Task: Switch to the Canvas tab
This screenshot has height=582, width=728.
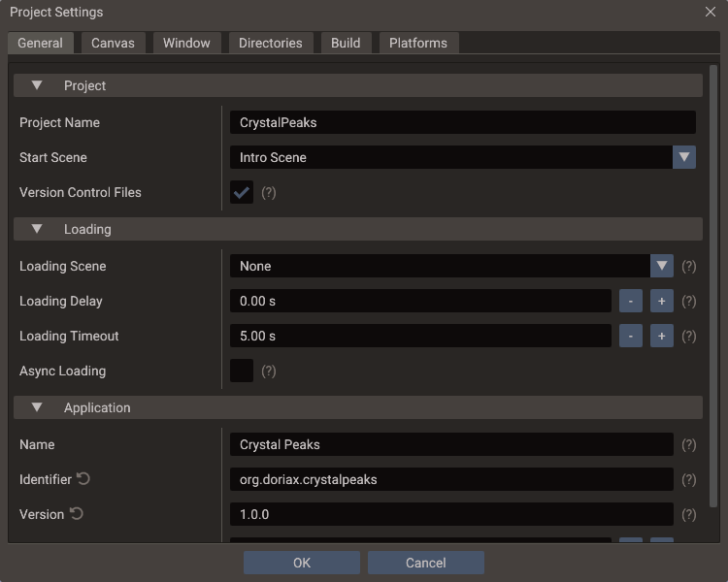Action: [x=114, y=43]
